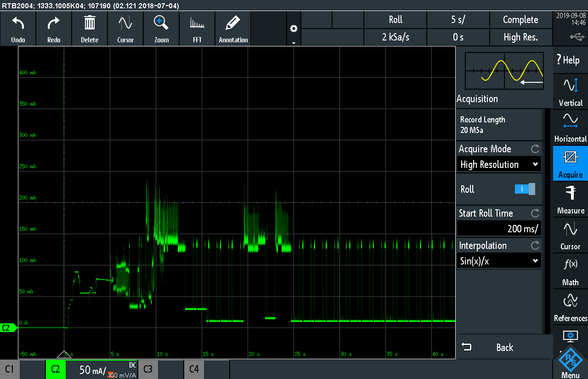Screen dimensions: 588x379
Task: Expand the Interpolation Sin(x)/x dropdown
Action: tap(499, 261)
